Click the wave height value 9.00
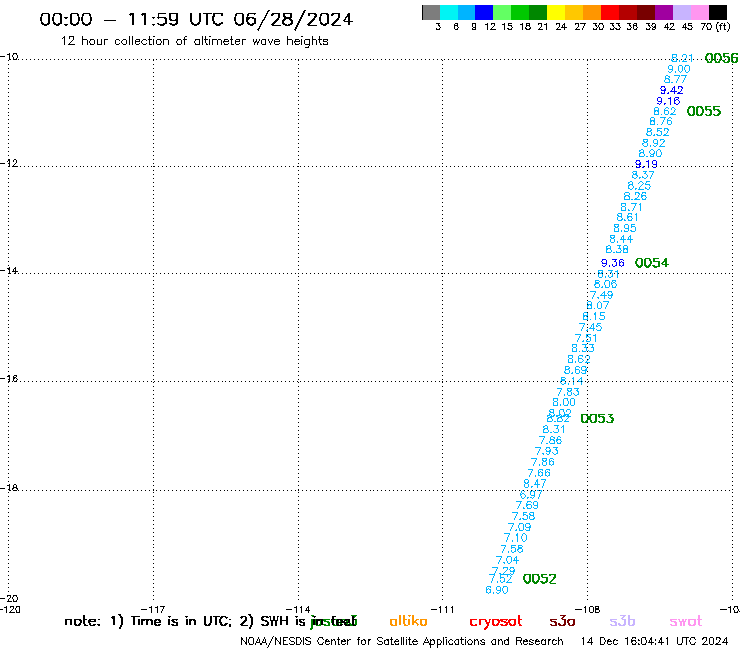 679,69
